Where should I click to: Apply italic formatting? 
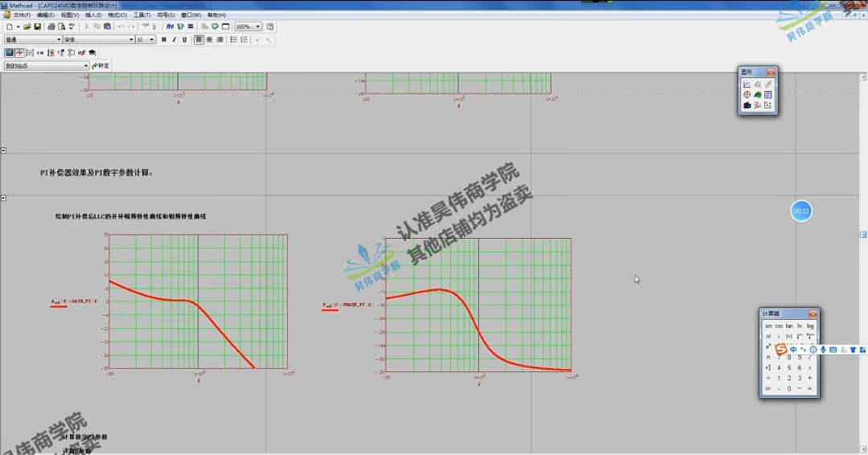pos(174,40)
